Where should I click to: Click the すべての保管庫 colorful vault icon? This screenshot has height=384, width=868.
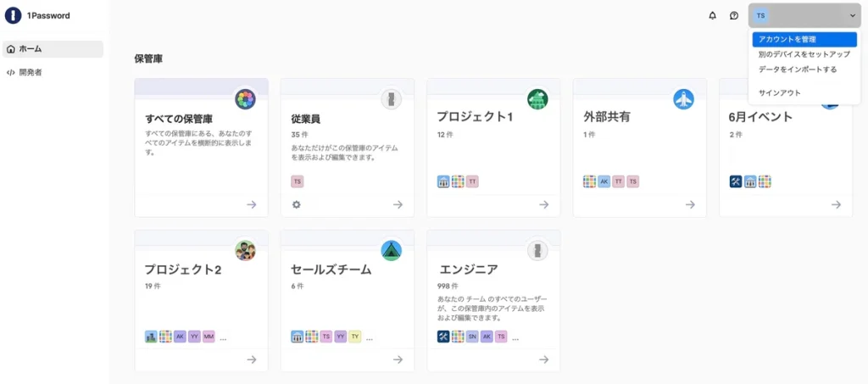(x=245, y=99)
